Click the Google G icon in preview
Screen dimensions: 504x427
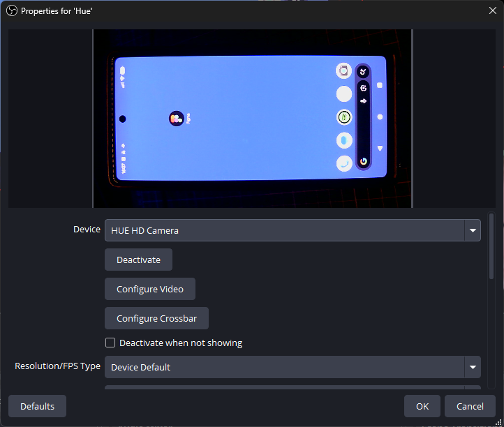(x=363, y=161)
